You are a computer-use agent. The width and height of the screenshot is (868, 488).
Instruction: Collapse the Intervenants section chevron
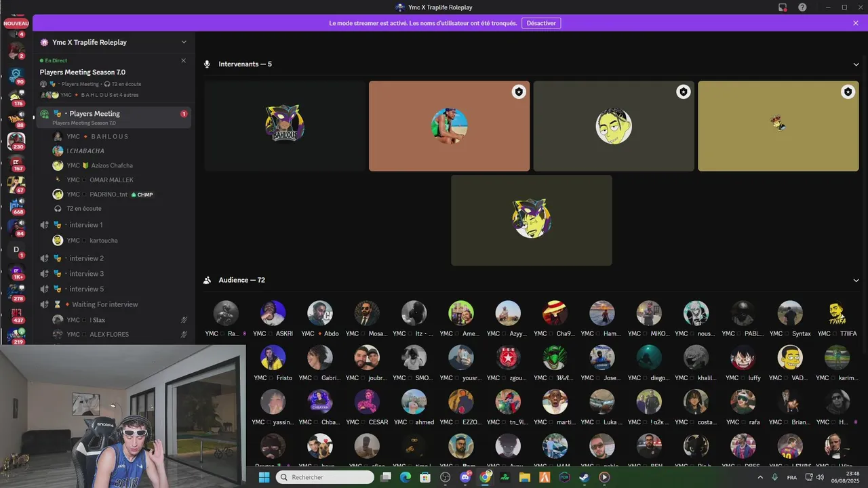pyautogui.click(x=856, y=64)
